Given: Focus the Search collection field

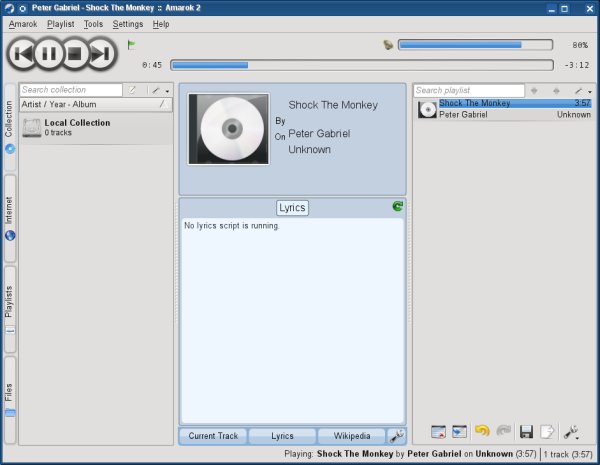Looking at the screenshot, I should (x=71, y=90).
